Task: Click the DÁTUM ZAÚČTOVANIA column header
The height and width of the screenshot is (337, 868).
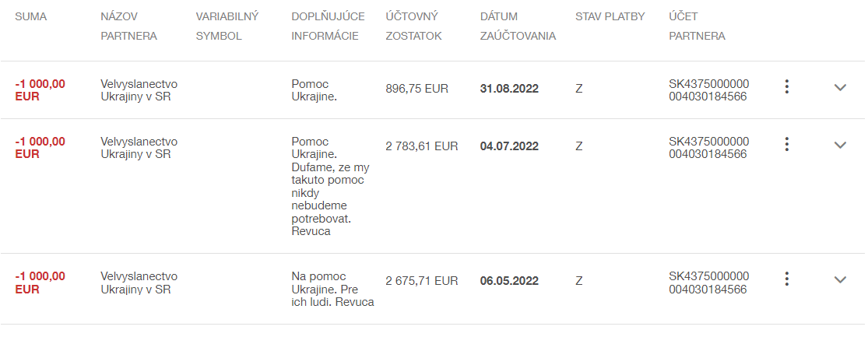Action: tap(518, 26)
